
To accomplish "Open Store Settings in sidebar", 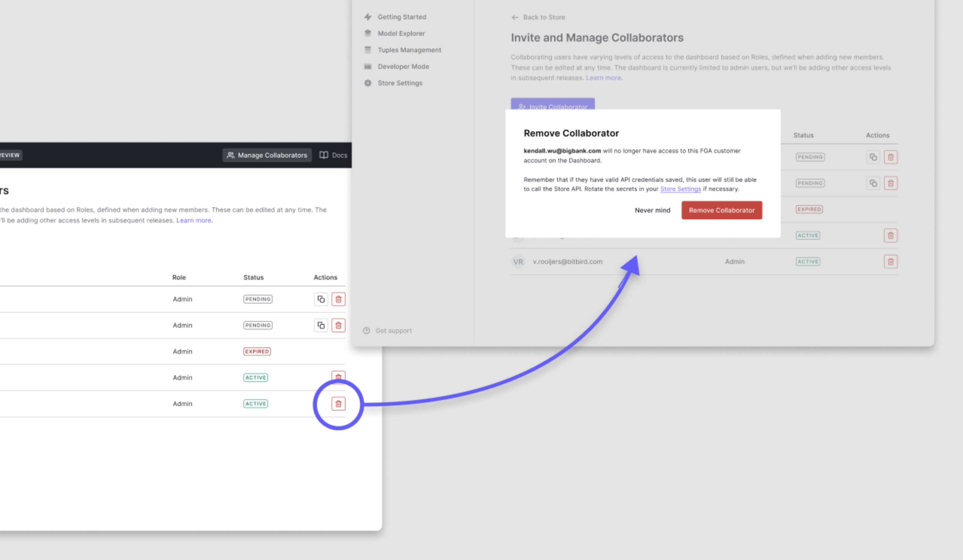I will [400, 83].
